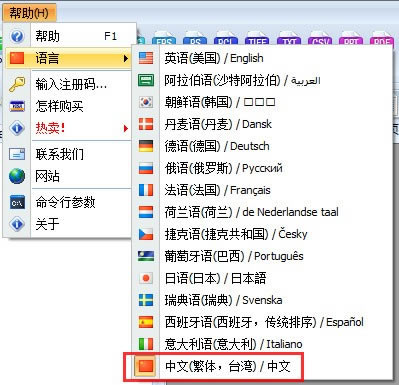Click the Italy flag icon
The image size is (399, 385).
pyautogui.click(x=146, y=344)
